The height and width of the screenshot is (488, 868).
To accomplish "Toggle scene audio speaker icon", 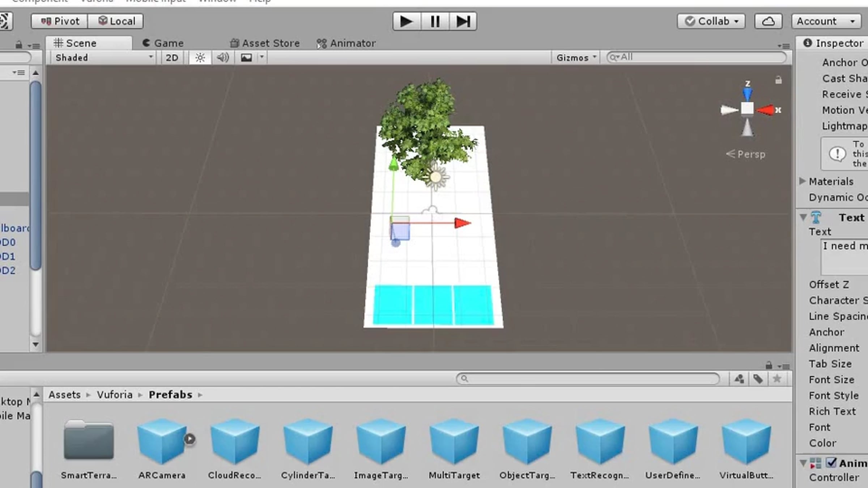I will (222, 58).
